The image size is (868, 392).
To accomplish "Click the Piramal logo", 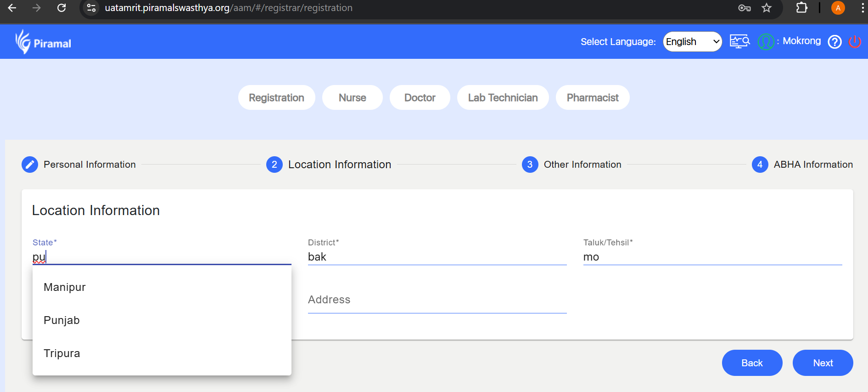I will [x=43, y=42].
